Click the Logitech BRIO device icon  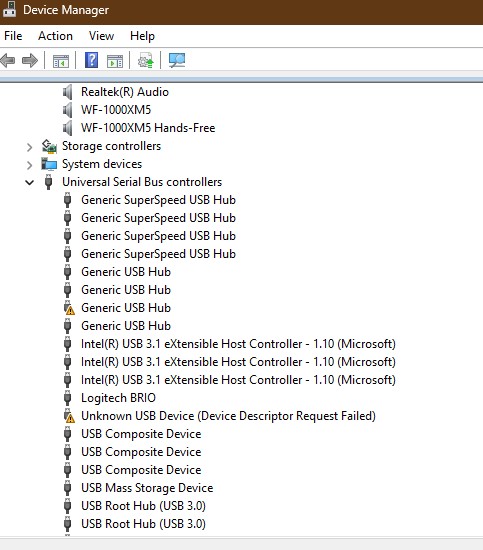pyautogui.click(x=68, y=398)
